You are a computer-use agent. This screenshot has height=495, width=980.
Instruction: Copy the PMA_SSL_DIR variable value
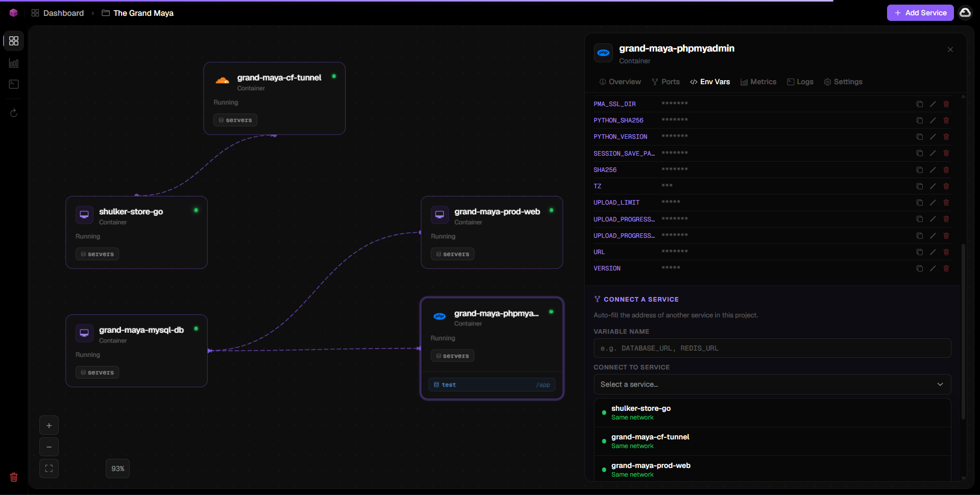tap(919, 104)
